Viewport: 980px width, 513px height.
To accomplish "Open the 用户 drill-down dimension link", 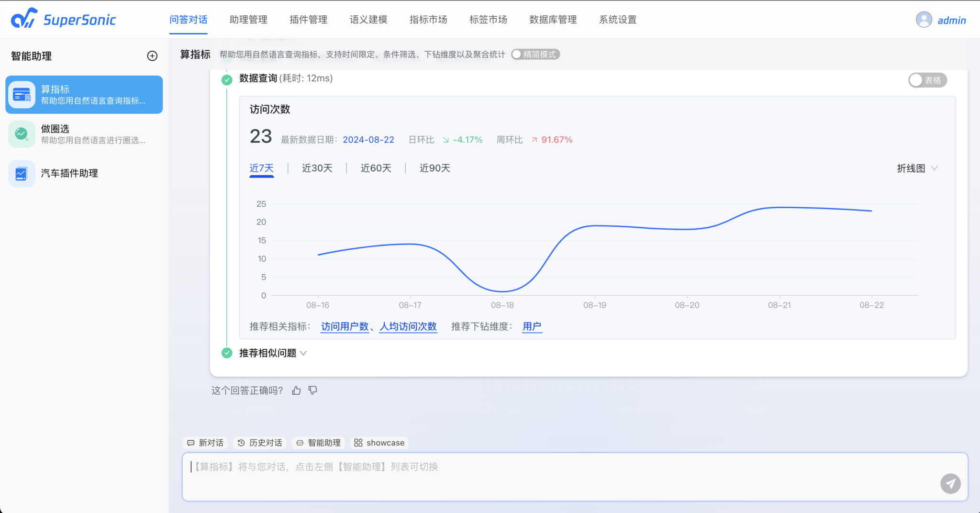I will click(x=532, y=326).
